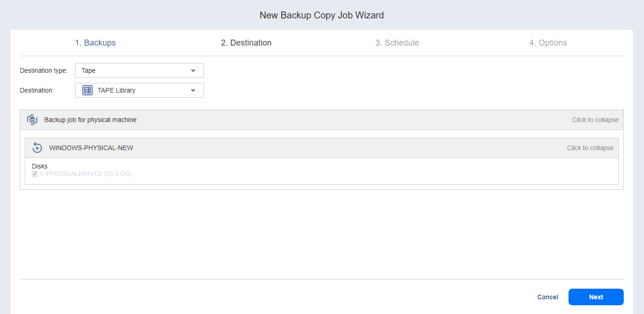Open the Destination dropdown showing TAPE Library
The height and width of the screenshot is (314, 644).
pos(139,90)
